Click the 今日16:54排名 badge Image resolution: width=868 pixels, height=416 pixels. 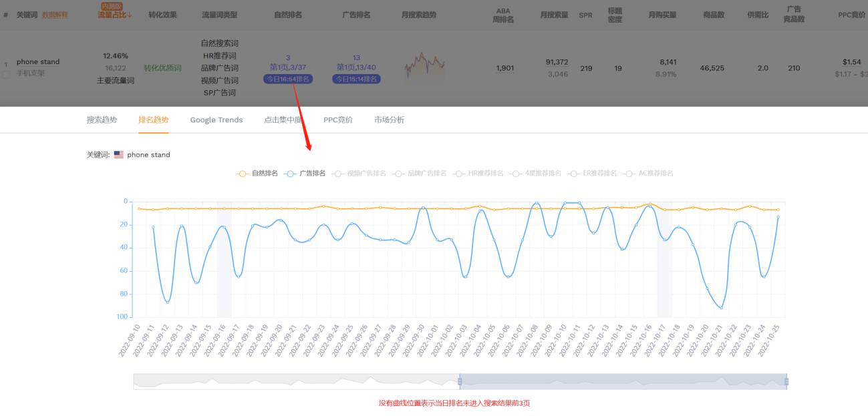(x=288, y=79)
